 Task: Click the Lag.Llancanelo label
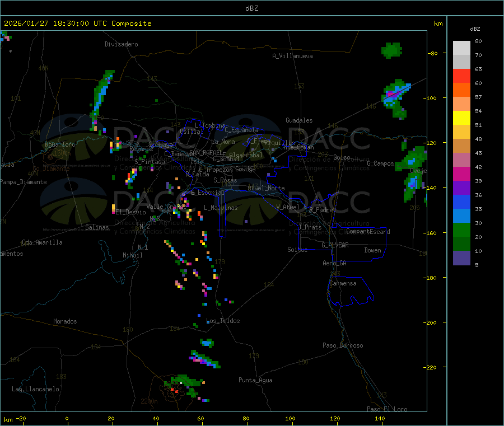(35, 389)
